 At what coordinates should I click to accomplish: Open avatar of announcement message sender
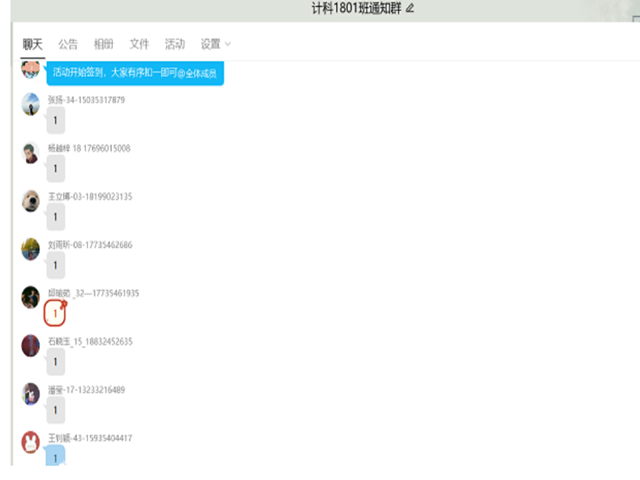[x=31, y=69]
